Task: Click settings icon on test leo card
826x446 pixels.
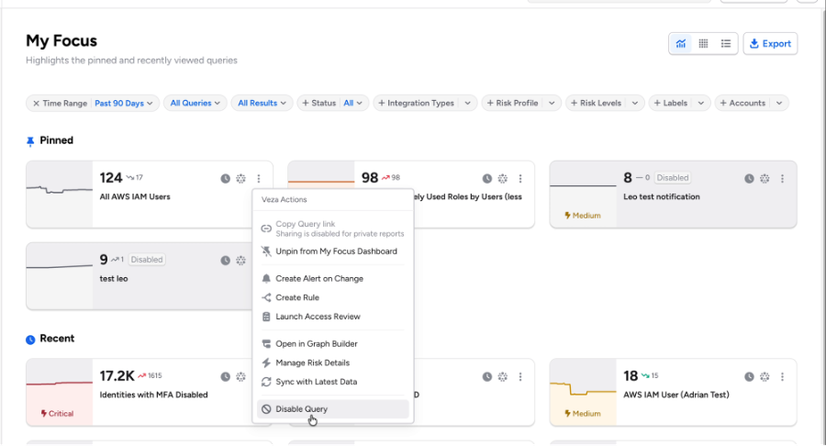Action: click(241, 260)
